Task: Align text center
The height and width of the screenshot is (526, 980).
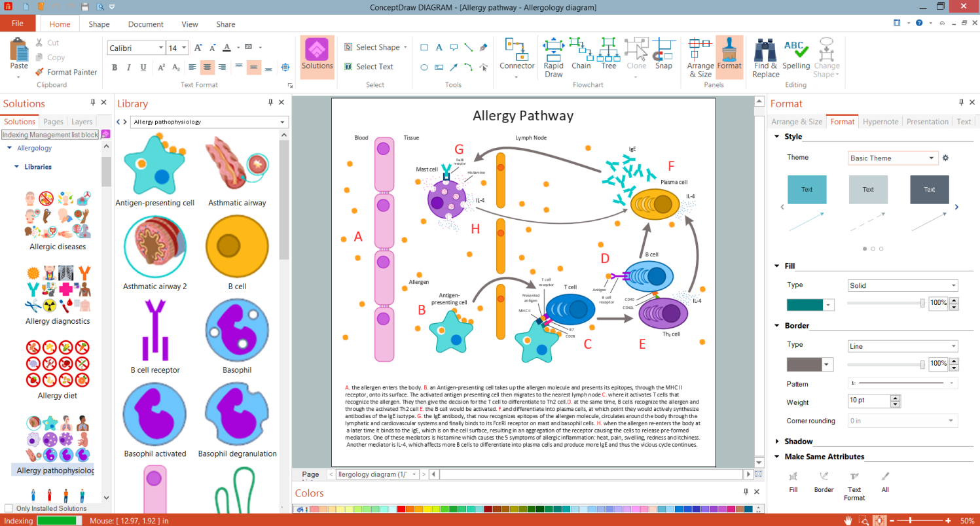Action: [208, 67]
